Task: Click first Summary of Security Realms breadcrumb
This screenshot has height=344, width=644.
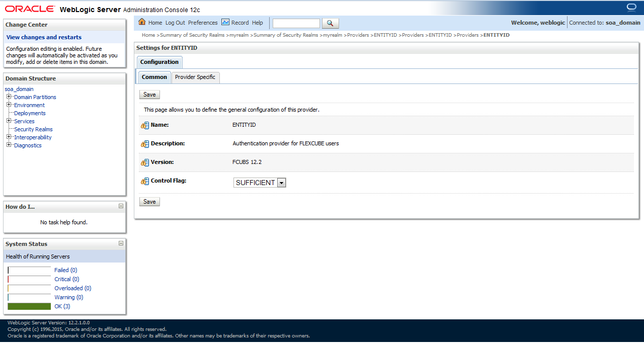Action: [192, 35]
